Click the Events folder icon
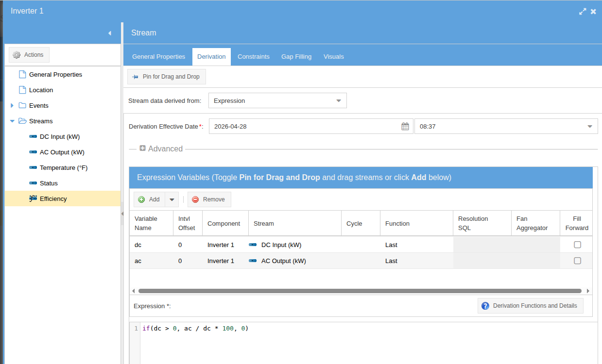The image size is (602, 364). (22, 105)
